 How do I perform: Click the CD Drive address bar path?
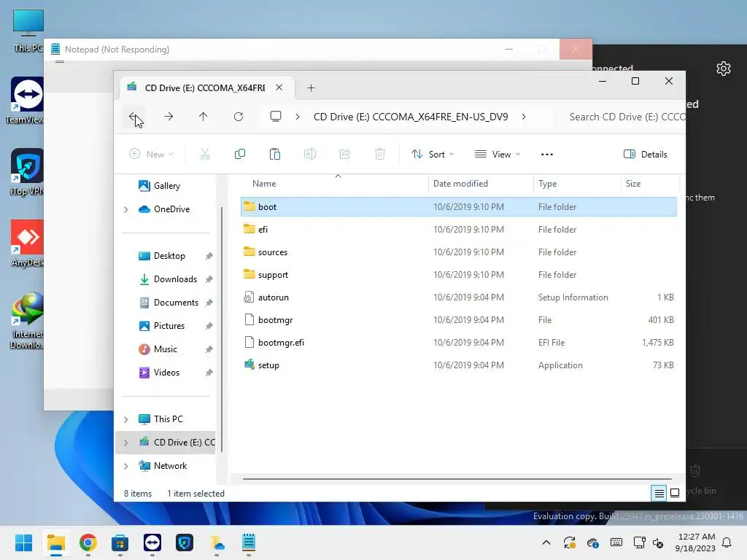[x=411, y=117]
